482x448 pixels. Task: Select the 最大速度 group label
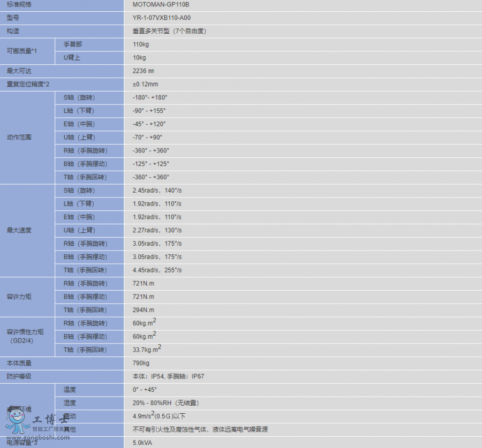coord(19,230)
